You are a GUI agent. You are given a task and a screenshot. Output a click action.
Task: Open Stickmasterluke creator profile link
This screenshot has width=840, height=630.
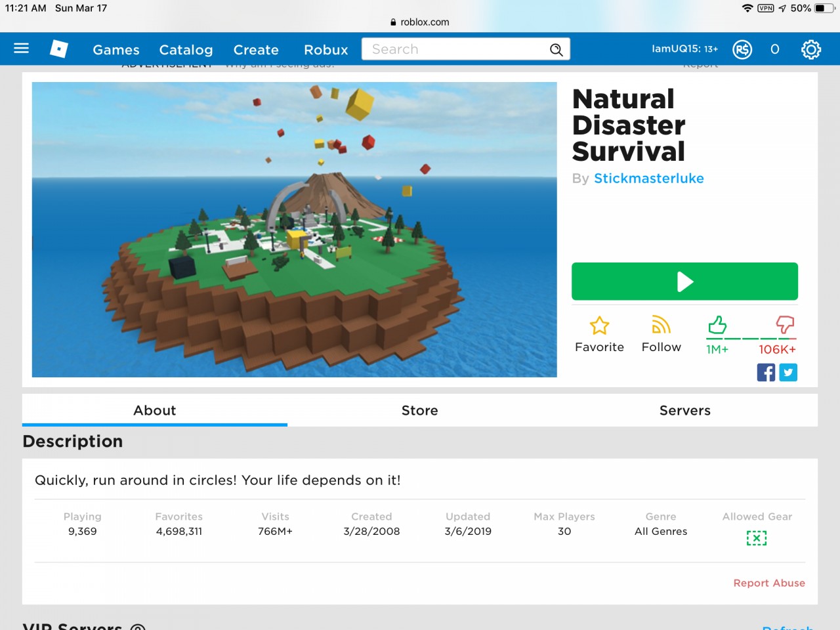point(649,178)
